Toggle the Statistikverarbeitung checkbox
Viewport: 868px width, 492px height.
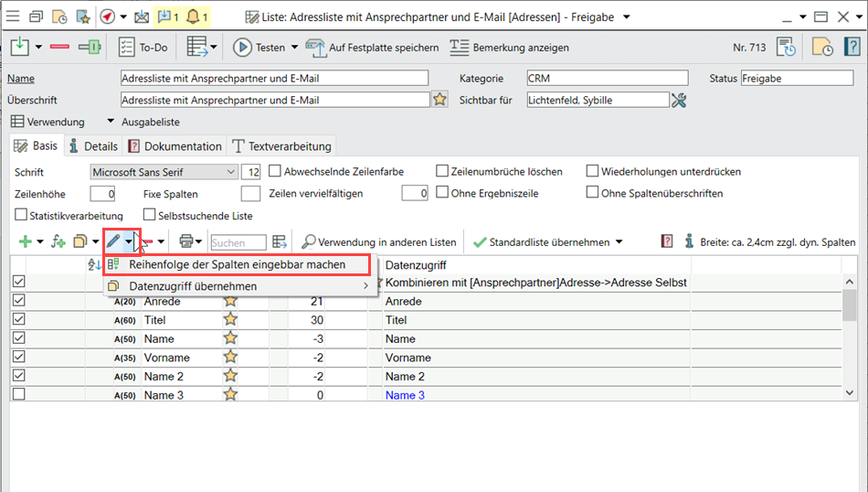click(x=21, y=215)
